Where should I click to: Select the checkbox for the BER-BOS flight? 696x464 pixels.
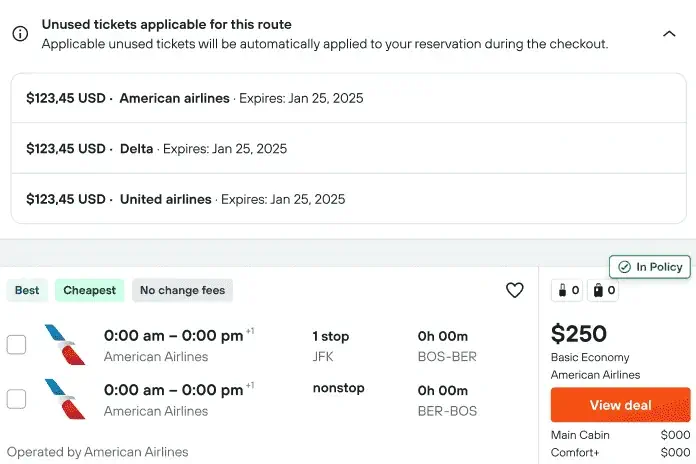pos(16,399)
